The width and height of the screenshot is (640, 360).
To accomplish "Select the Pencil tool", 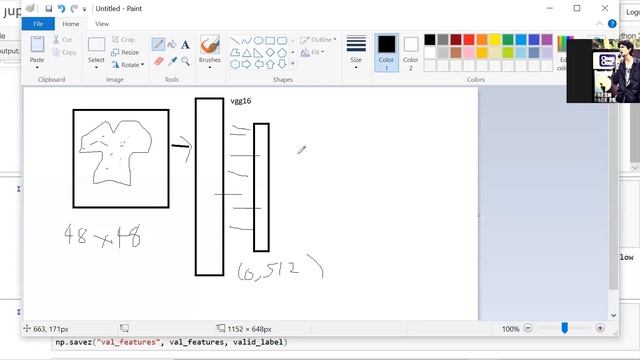I will click(158, 44).
